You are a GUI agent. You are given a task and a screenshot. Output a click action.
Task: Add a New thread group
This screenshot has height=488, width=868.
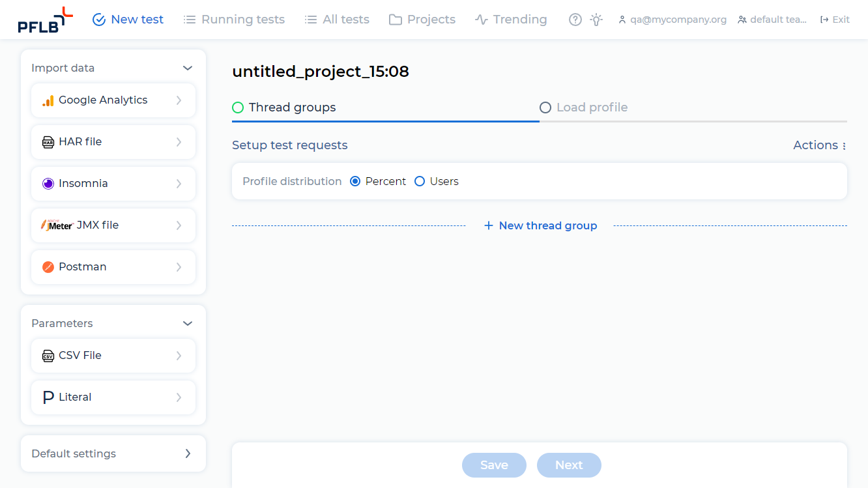(x=540, y=225)
